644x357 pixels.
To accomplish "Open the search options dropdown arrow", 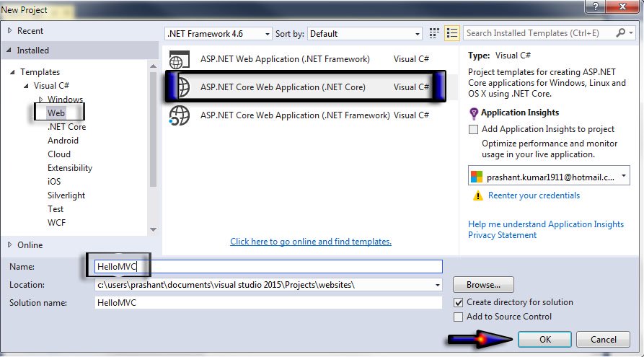I will [x=631, y=33].
